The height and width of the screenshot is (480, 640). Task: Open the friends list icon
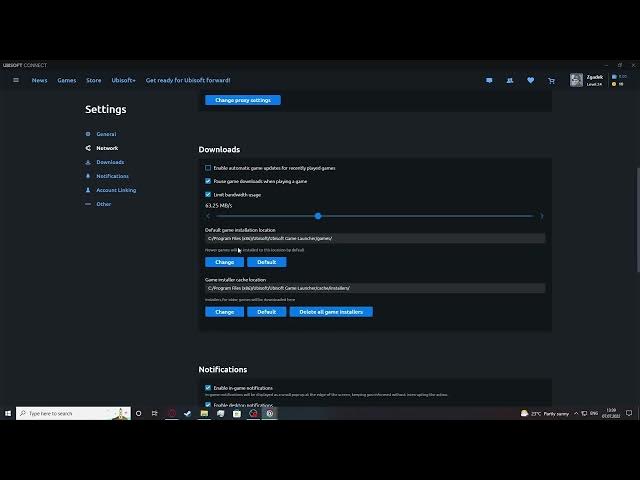[x=510, y=80]
